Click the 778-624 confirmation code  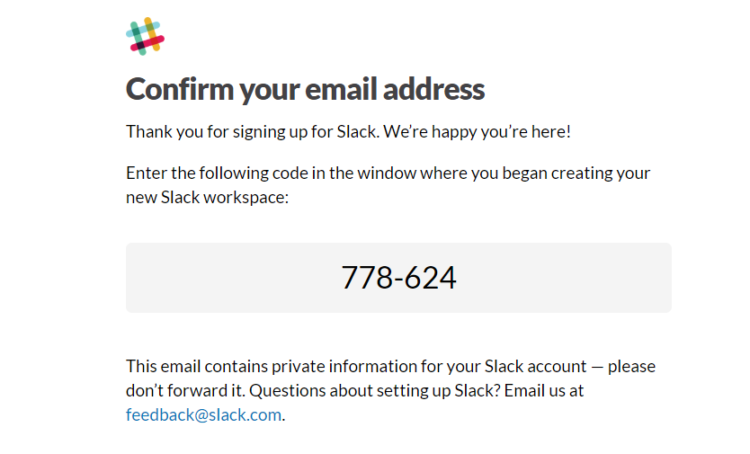(x=398, y=277)
